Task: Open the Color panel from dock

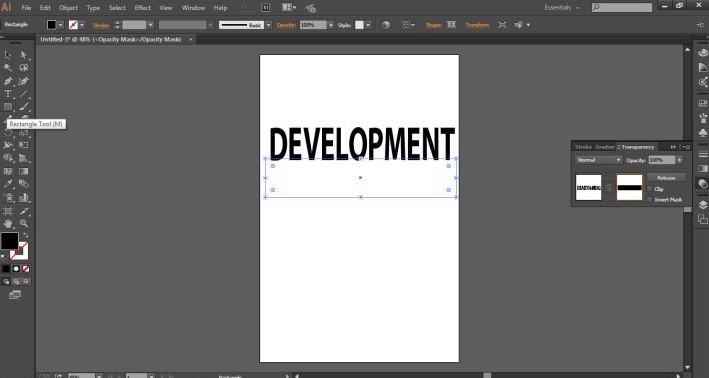Action: point(703,53)
